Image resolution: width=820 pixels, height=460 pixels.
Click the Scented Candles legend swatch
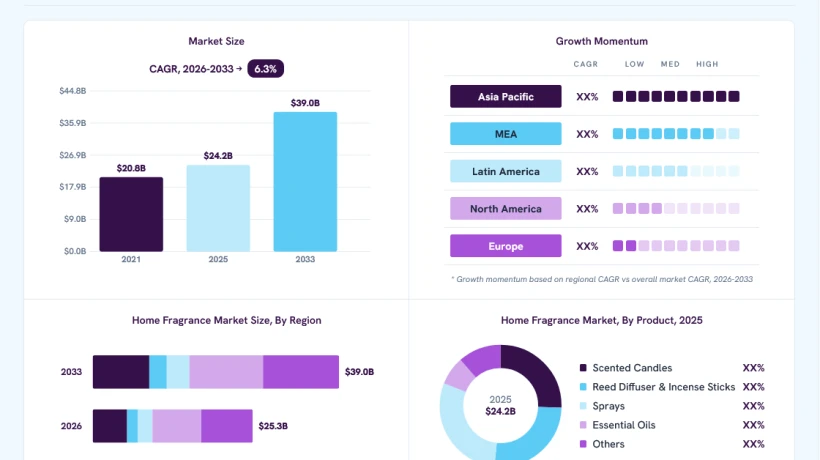583,368
